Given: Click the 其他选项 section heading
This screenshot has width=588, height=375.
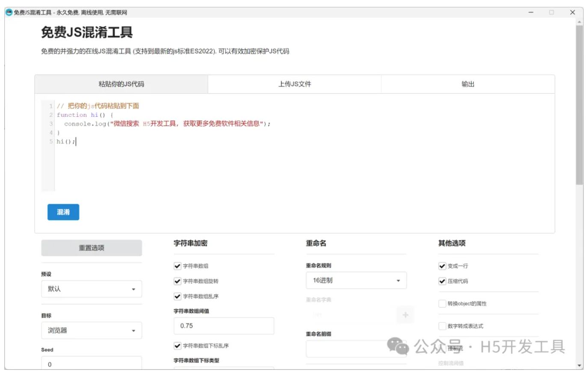Looking at the screenshot, I should (452, 243).
